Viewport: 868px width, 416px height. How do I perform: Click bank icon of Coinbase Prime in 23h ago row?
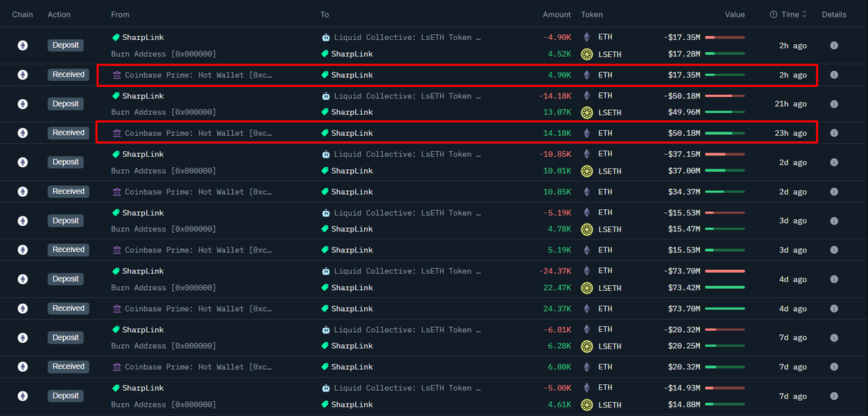point(117,133)
